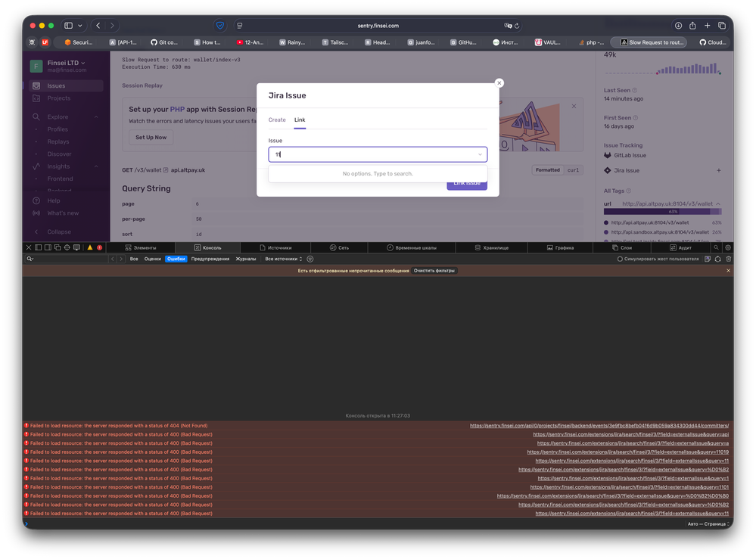Filter console by Все
This screenshot has height=559, width=756.
point(133,259)
